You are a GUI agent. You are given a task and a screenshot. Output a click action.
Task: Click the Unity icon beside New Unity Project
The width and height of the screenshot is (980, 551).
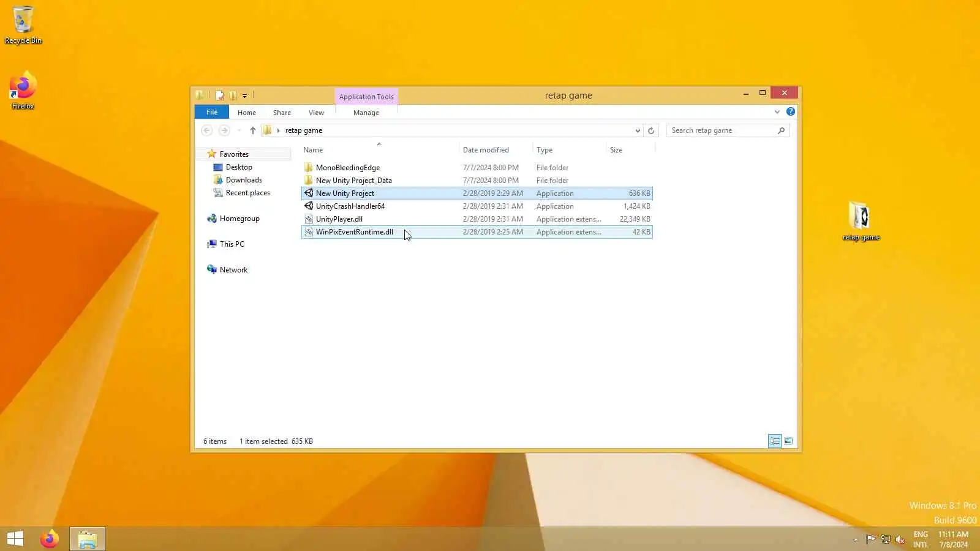coord(309,193)
